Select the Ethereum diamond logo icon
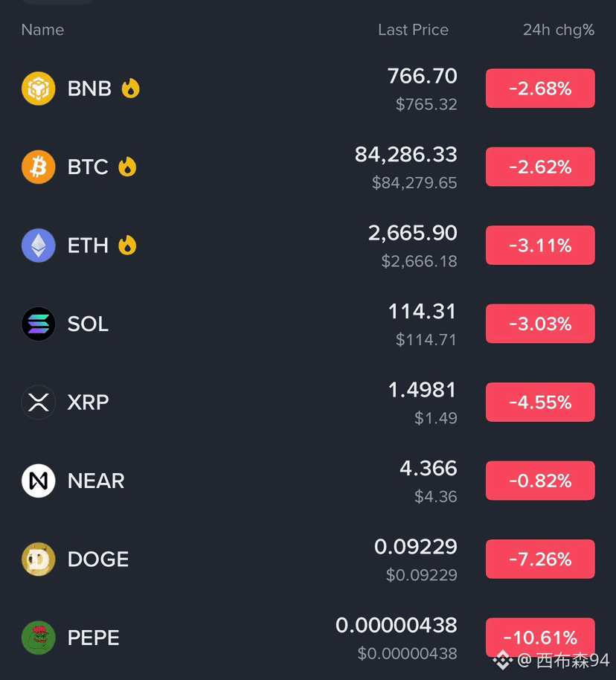 [x=38, y=246]
